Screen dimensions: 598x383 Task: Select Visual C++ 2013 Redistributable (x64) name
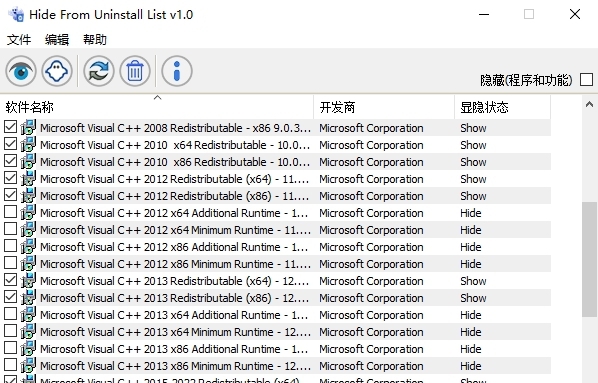(175, 281)
